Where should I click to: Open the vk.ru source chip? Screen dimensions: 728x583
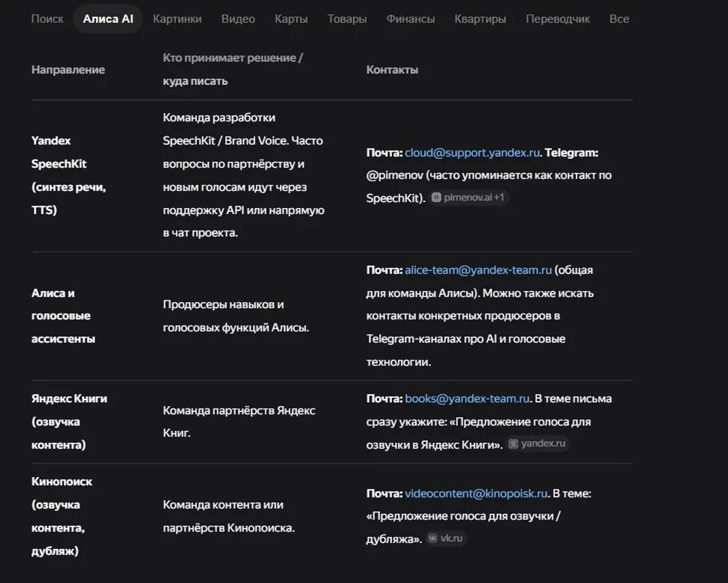point(447,538)
